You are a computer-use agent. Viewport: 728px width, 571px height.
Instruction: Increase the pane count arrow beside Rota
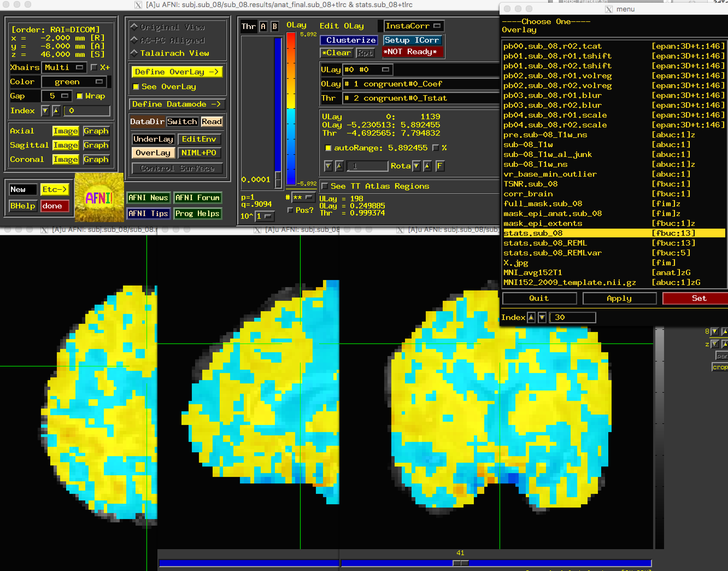pyautogui.click(x=339, y=166)
